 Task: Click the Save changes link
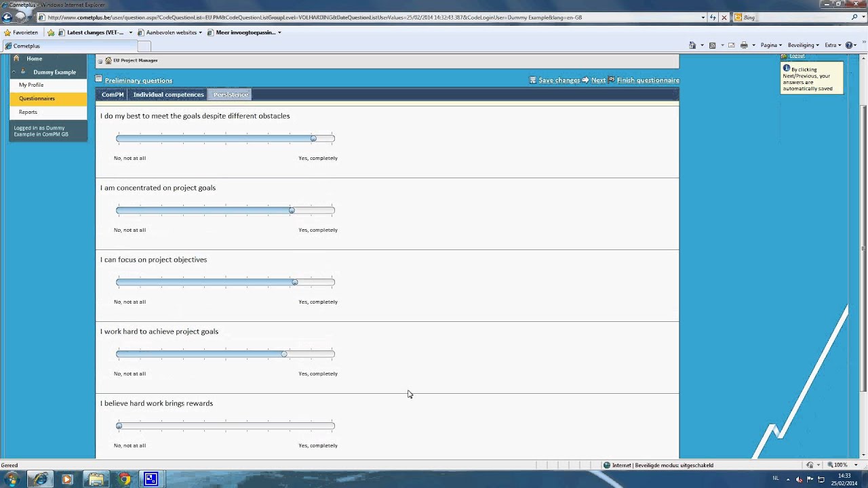[x=559, y=80]
